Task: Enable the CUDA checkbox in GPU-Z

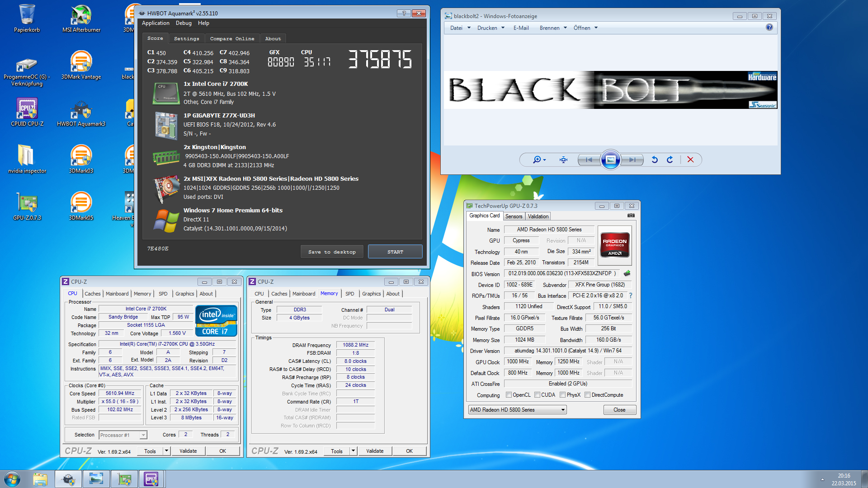Action: pos(537,395)
